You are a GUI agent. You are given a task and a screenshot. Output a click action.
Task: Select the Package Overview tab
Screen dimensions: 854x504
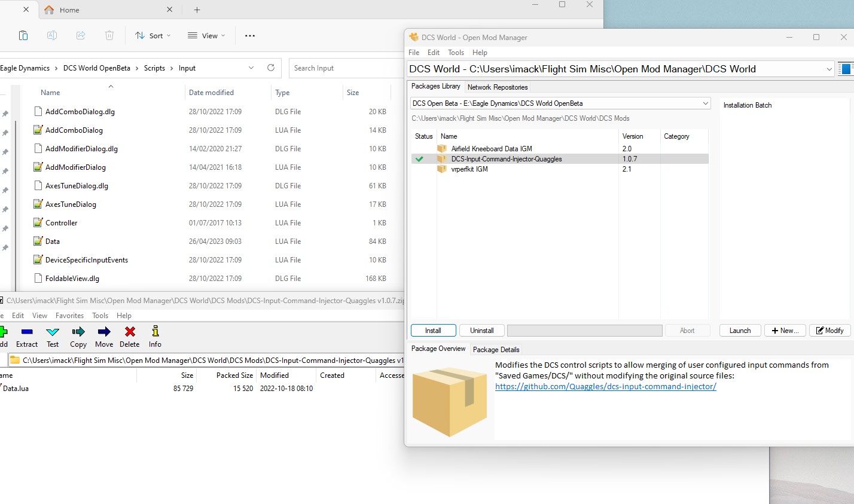click(438, 349)
